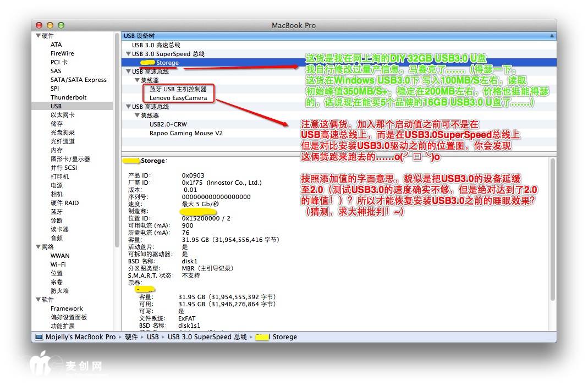Select Thunderbolt in the sidebar list
This screenshot has width=588, height=386.
pos(68,97)
